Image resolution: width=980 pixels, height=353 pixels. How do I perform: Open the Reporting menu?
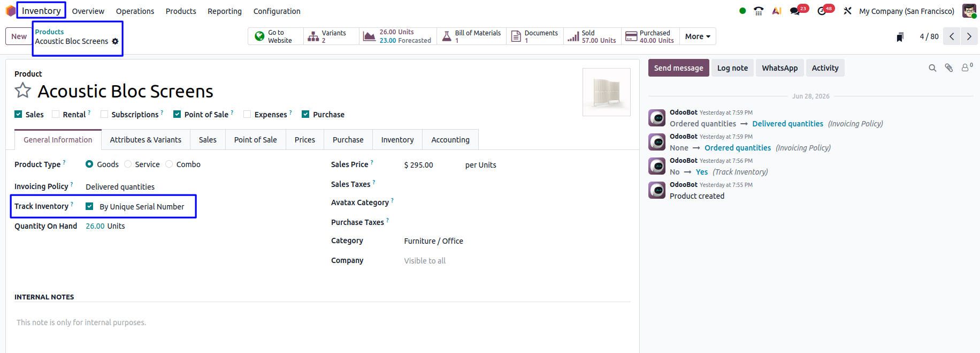225,11
